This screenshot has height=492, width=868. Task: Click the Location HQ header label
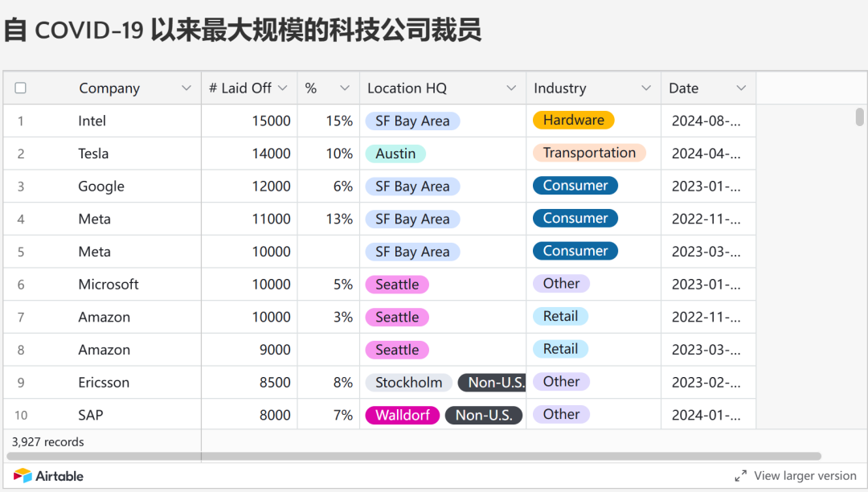[407, 88]
